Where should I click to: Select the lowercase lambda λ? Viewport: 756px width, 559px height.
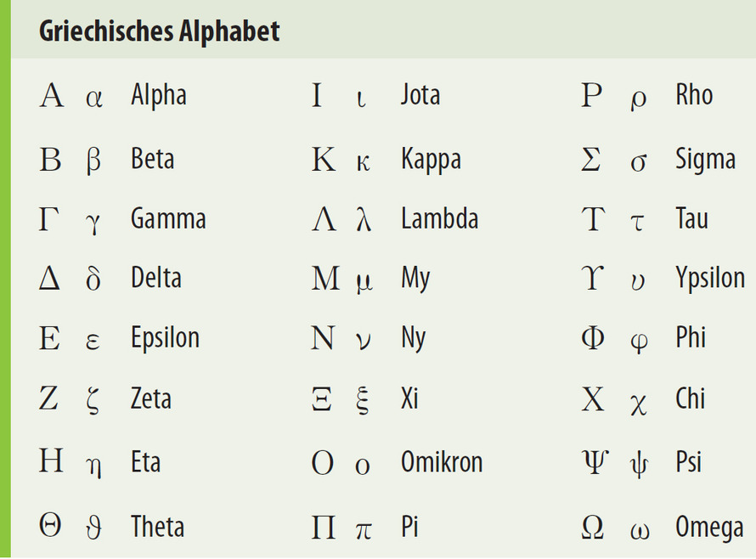pyautogui.click(x=364, y=219)
